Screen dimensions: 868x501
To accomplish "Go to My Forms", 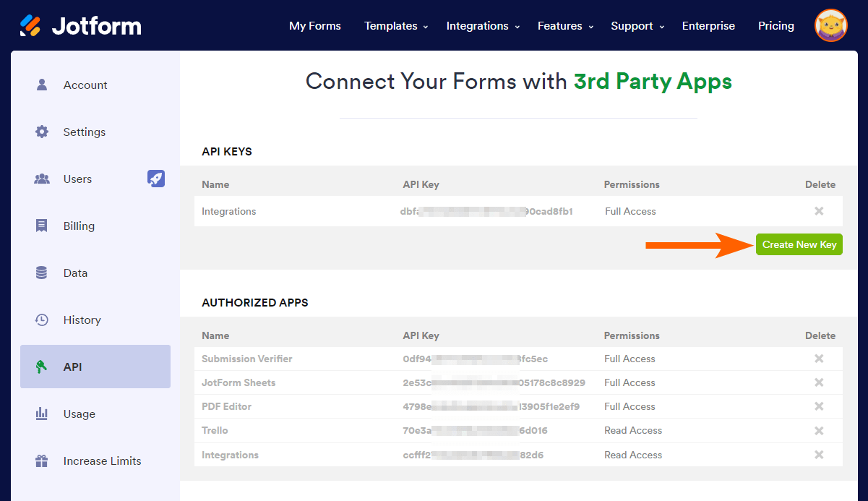I will 315,26.
